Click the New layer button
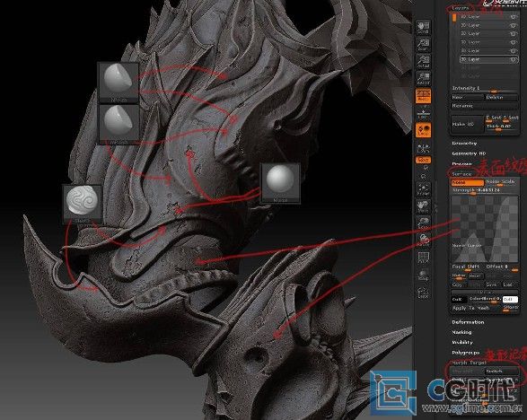 click(467, 98)
